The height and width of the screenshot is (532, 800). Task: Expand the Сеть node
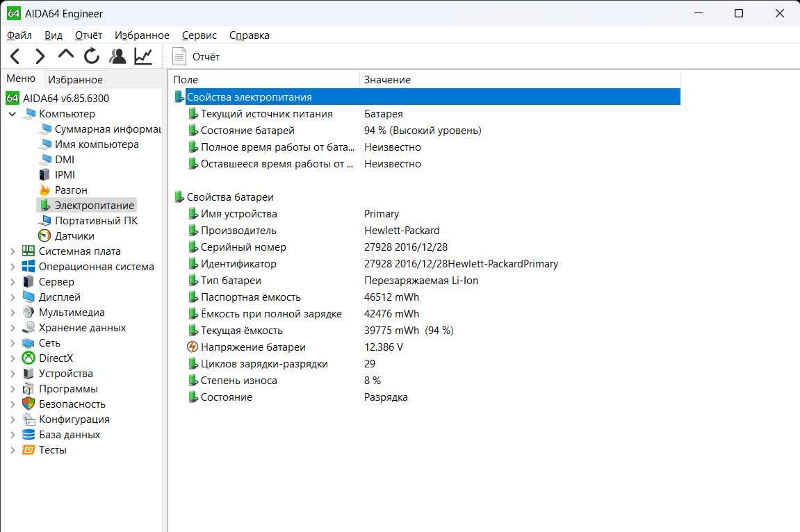13,343
